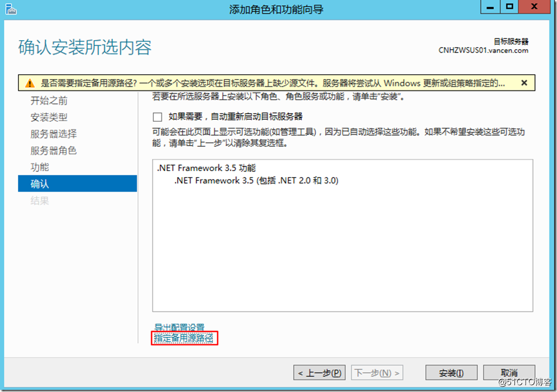Click the yellow warning triangle icon
Screen dimensions: 557x392
click(x=30, y=83)
